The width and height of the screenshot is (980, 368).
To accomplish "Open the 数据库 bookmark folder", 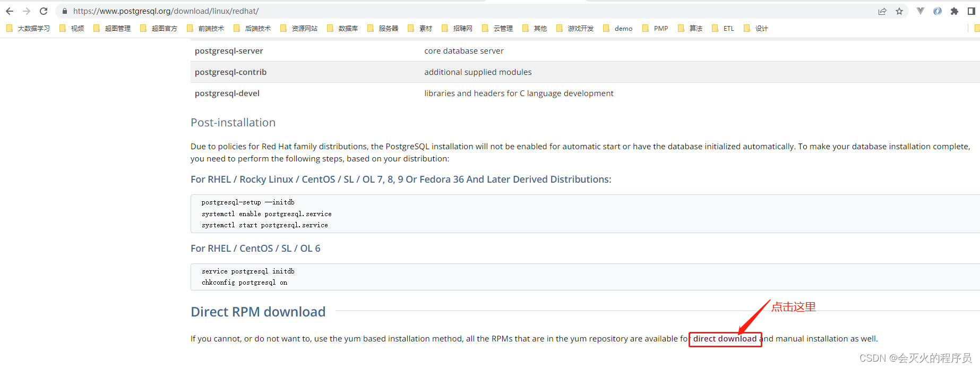I will 342,29.
